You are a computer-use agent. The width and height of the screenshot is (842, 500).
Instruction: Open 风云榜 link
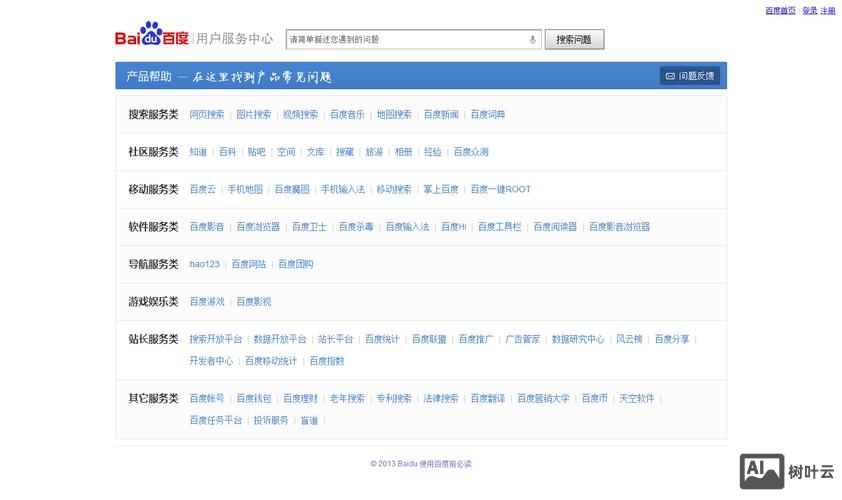click(x=629, y=339)
